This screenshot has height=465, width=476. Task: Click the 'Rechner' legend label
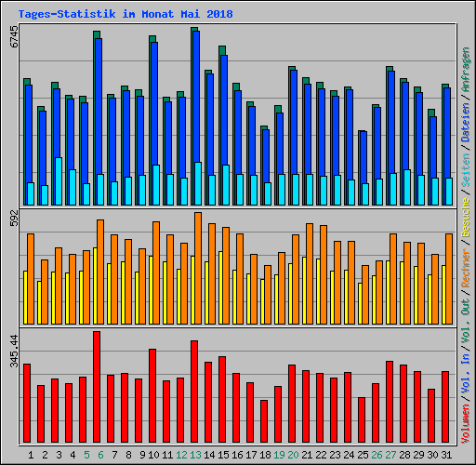coord(466,268)
